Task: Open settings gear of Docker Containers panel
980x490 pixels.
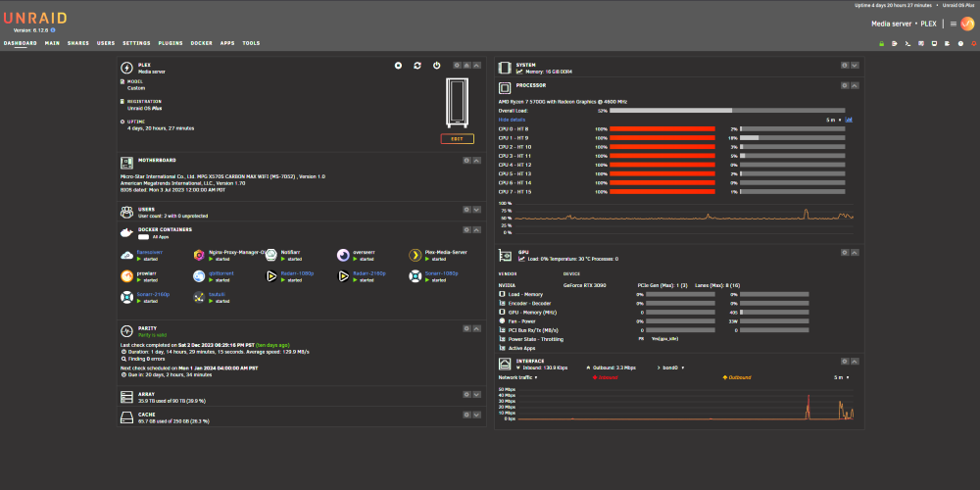Action: pos(466,230)
